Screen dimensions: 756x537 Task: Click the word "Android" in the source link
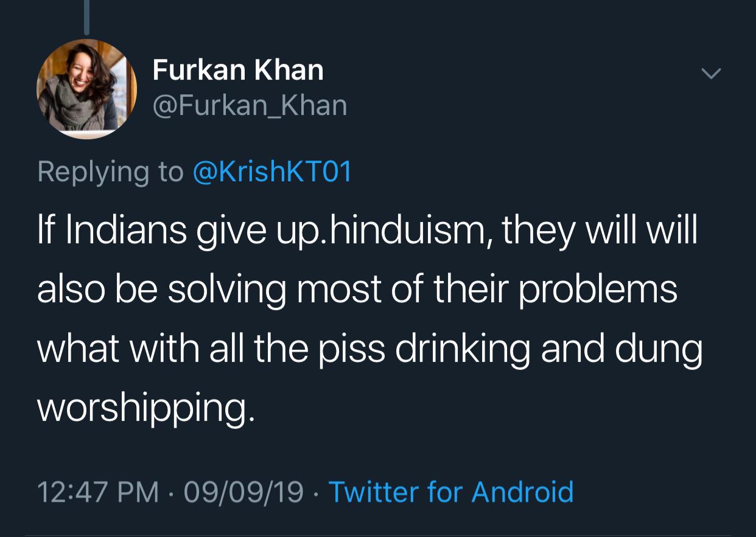(x=523, y=491)
